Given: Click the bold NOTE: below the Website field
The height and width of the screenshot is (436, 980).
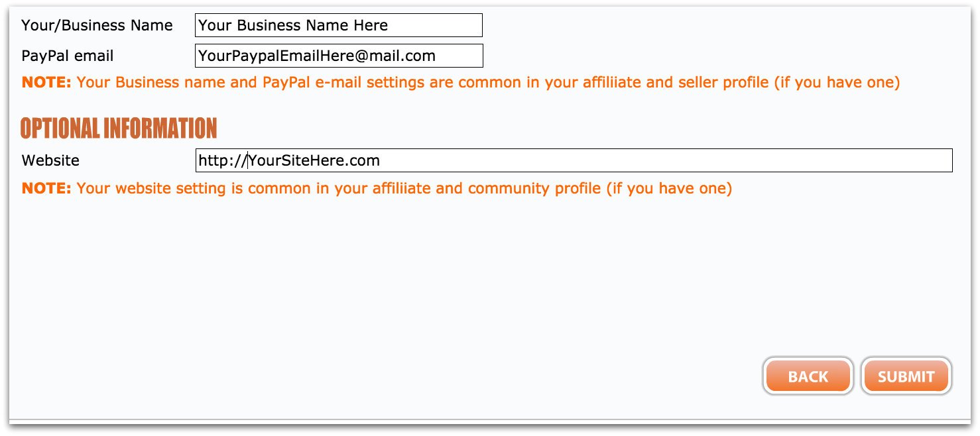Looking at the screenshot, I should [46, 188].
